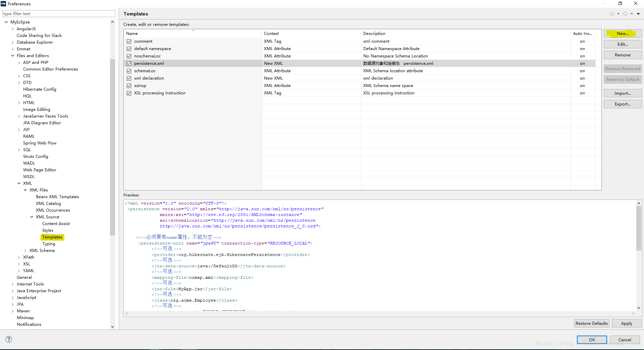644x350 pixels.
Task: Click the Apply button
Action: coord(627,323)
